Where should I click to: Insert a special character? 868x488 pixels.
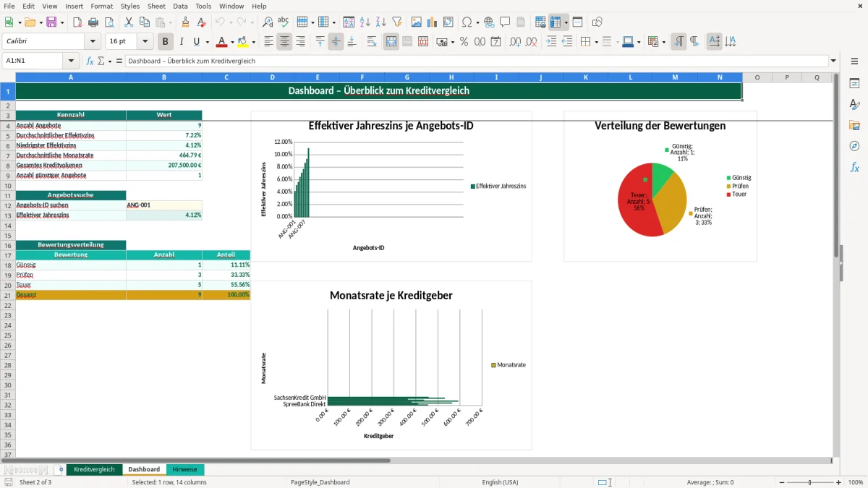[467, 22]
